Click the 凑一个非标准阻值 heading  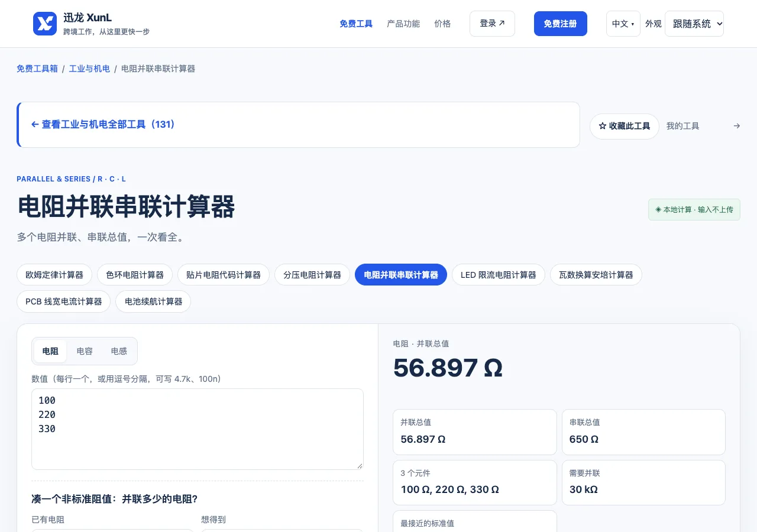click(114, 499)
